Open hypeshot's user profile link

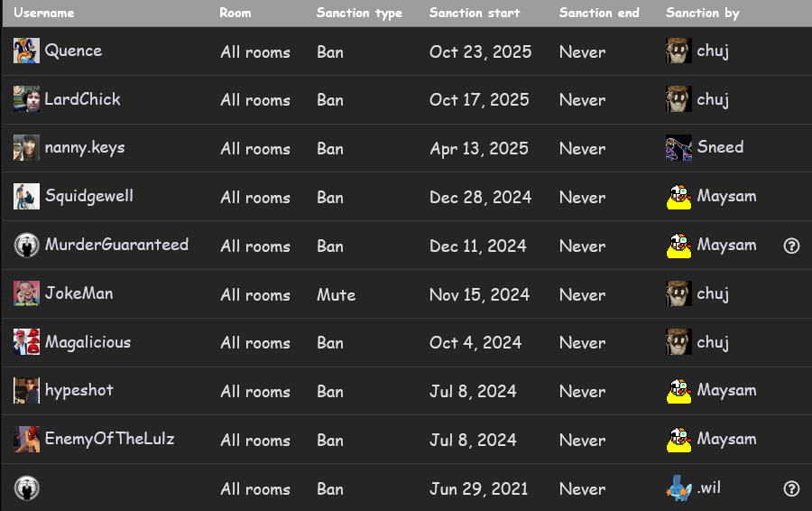(x=79, y=391)
